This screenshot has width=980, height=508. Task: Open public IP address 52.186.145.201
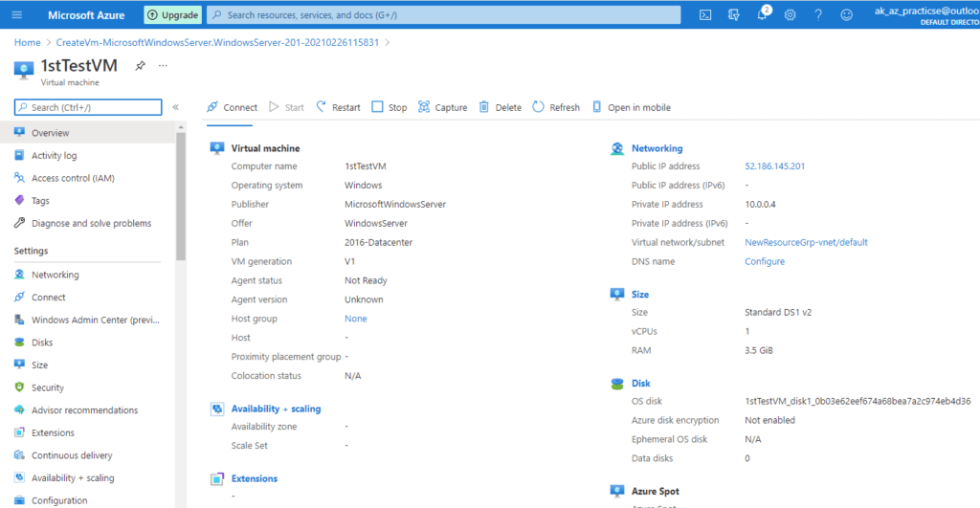[774, 166]
